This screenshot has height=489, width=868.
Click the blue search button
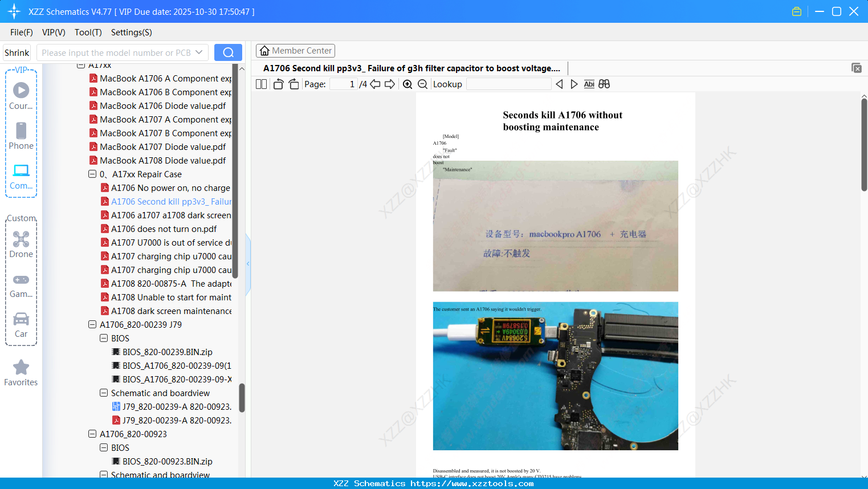click(x=228, y=52)
